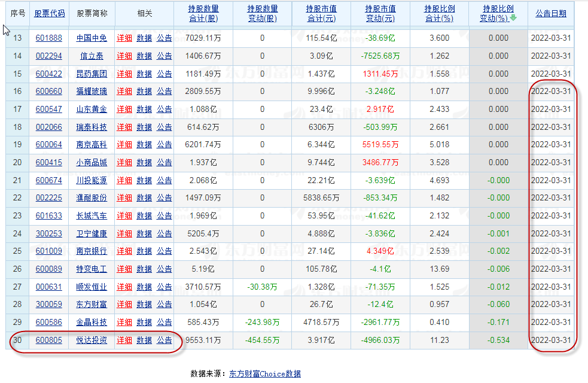View 详细 for 福耀玻璃
588x383 pixels.
click(124, 92)
